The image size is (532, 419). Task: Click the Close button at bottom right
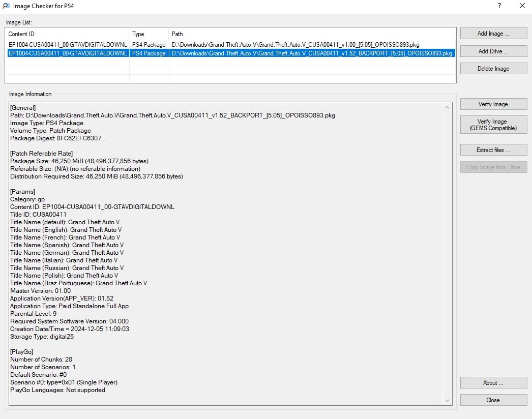493,400
